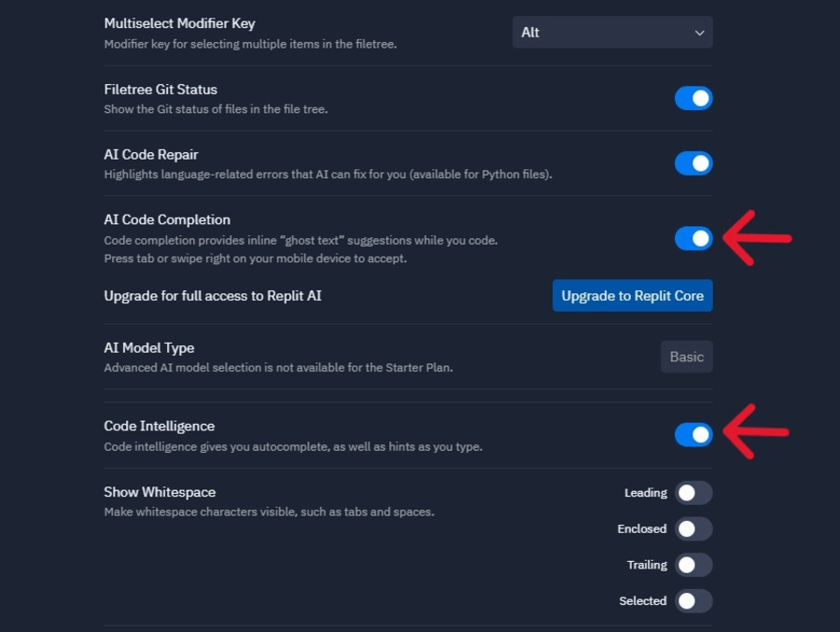Click the AI Code Repair title
Screen dimensions: 840x632
(x=151, y=154)
